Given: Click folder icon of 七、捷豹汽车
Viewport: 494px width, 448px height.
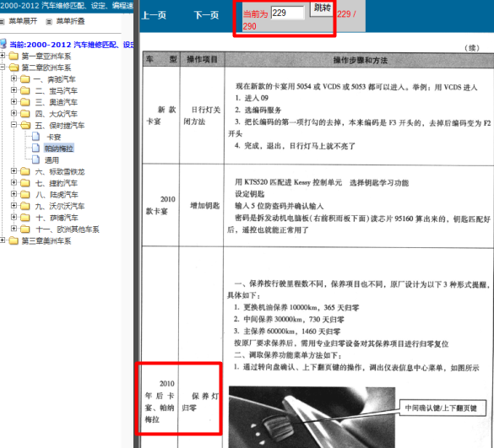Looking at the screenshot, I should 24,183.
